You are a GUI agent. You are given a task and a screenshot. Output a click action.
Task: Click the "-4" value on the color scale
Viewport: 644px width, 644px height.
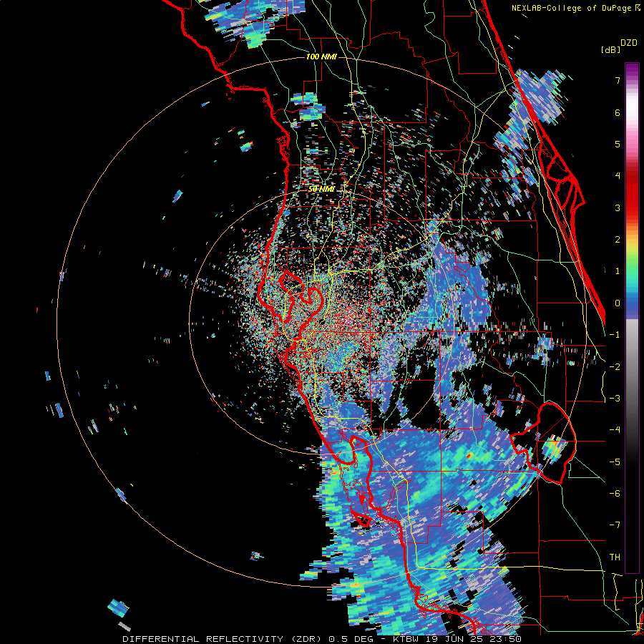(x=615, y=429)
